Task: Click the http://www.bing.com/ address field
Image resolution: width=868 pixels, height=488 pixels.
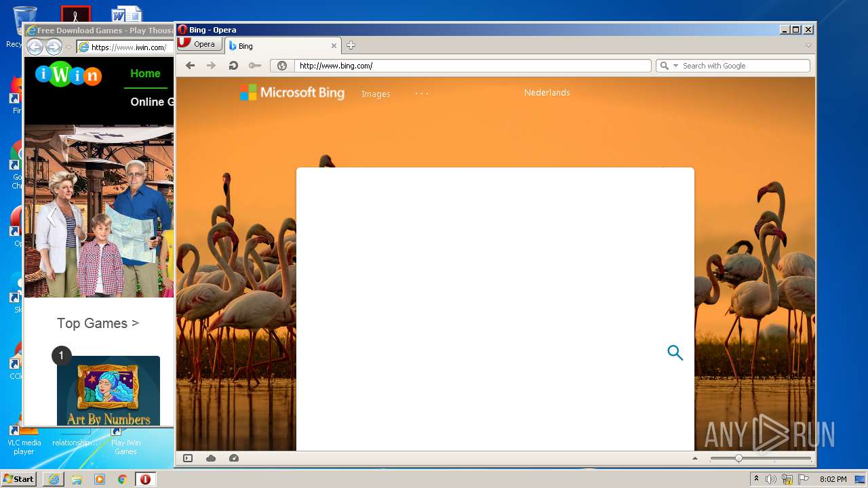Action: (x=473, y=66)
